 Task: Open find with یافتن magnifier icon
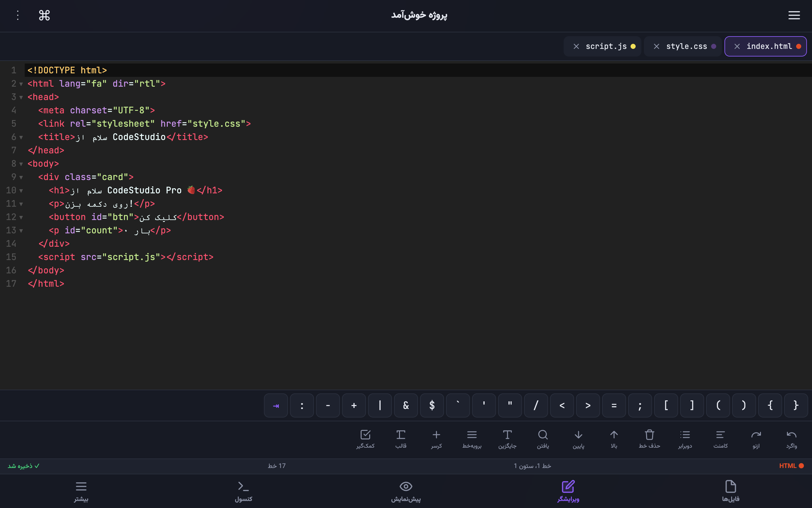click(x=543, y=439)
